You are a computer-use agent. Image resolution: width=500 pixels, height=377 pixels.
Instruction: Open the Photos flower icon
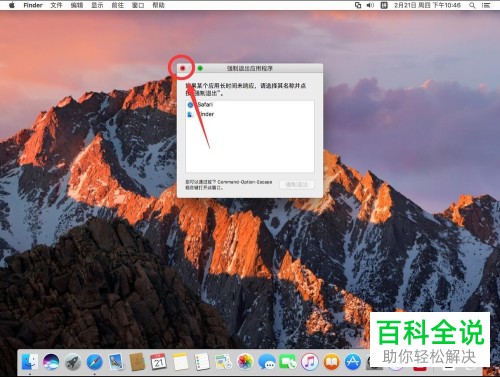pos(245,362)
